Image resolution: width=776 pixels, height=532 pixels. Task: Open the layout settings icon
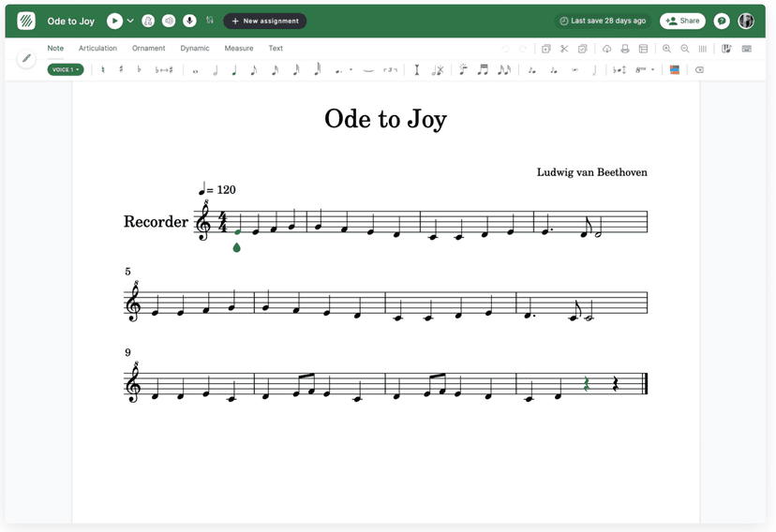coord(643,49)
